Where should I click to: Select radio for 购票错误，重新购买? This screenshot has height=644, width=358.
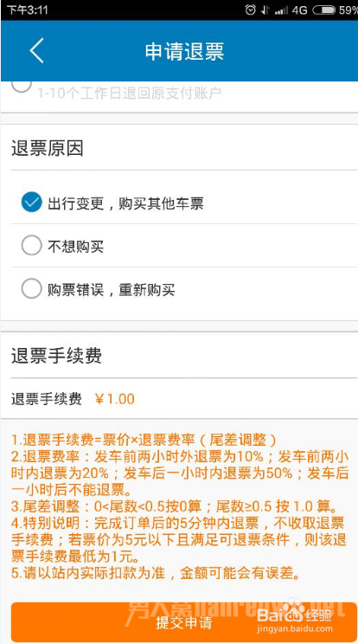pos(32,288)
